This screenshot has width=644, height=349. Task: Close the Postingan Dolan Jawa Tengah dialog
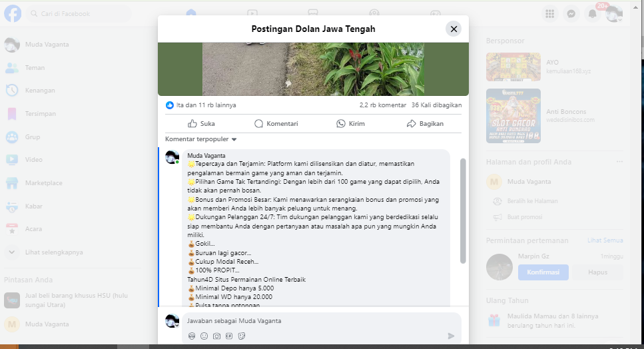[x=454, y=29]
